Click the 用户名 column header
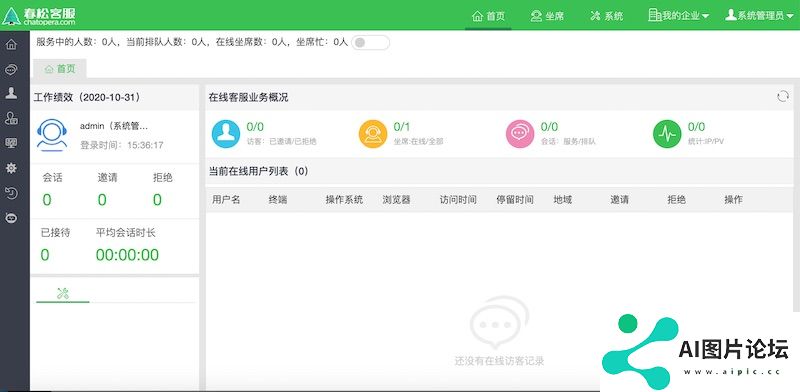 click(226, 200)
